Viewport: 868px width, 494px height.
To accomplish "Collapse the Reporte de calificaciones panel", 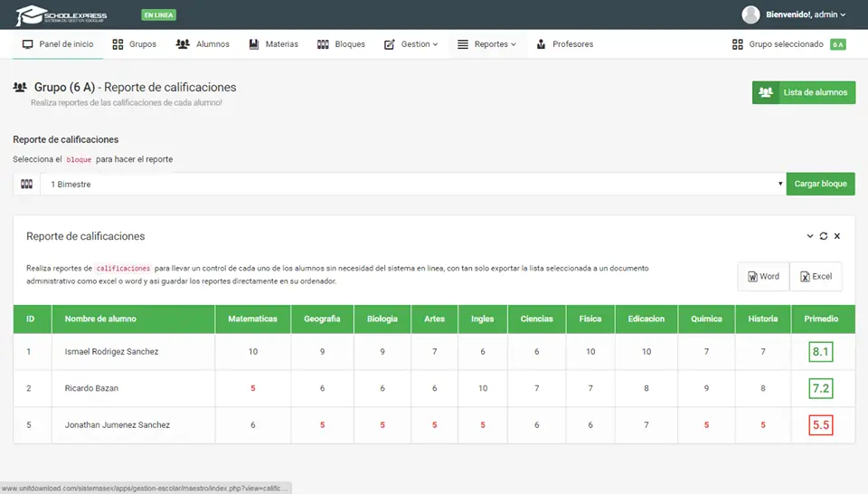I will [810, 236].
